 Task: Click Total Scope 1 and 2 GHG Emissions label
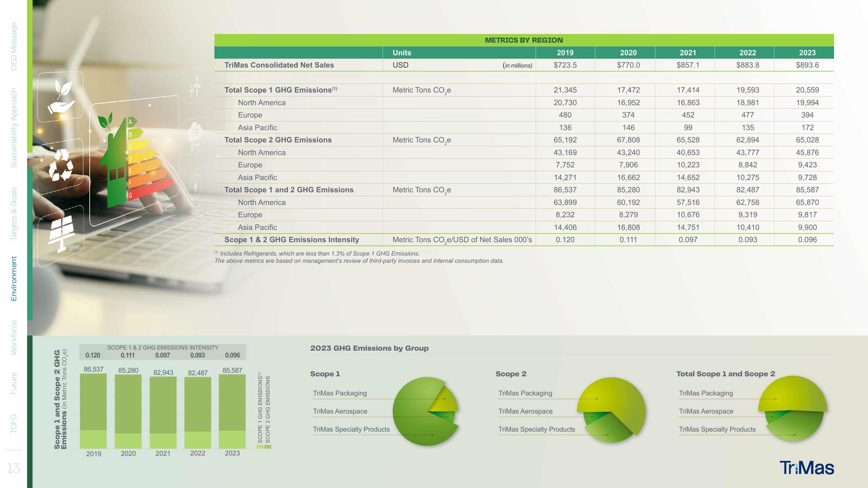(x=289, y=190)
